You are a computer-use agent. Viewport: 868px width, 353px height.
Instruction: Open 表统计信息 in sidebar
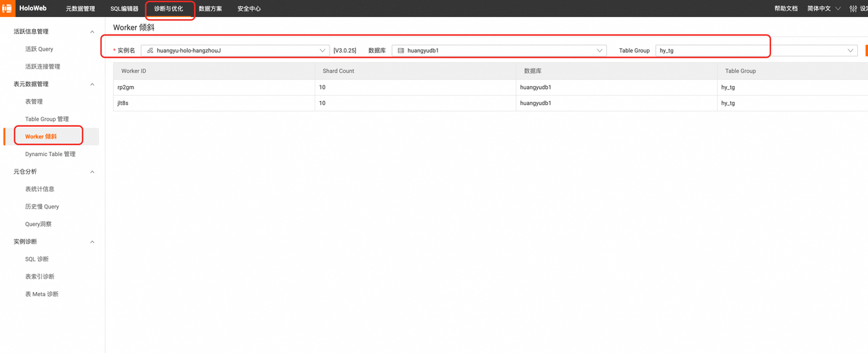coord(39,189)
